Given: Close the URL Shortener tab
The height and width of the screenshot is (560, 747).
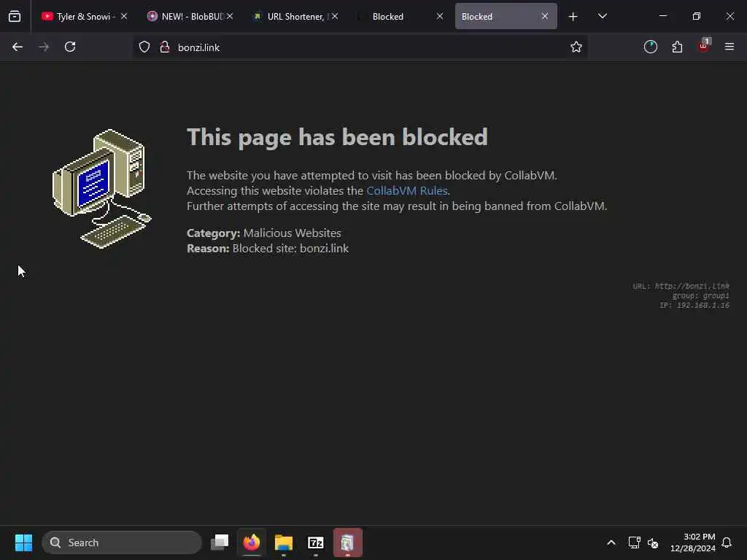Looking at the screenshot, I should click(335, 16).
